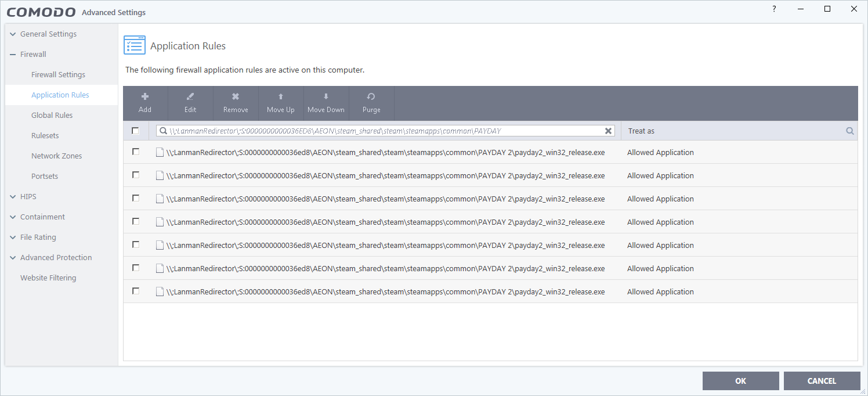Click the CANCEL button
Image resolution: width=868 pixels, height=396 pixels.
click(x=822, y=381)
